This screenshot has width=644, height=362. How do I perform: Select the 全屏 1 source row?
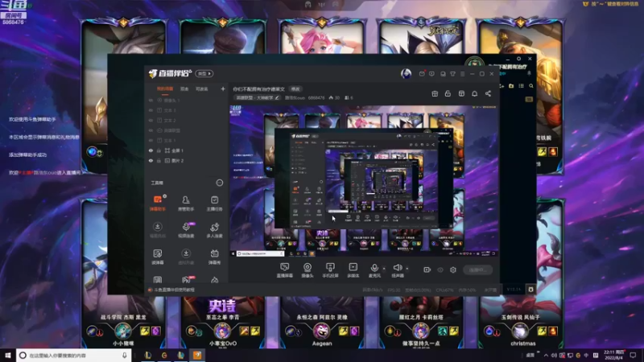pyautogui.click(x=188, y=150)
